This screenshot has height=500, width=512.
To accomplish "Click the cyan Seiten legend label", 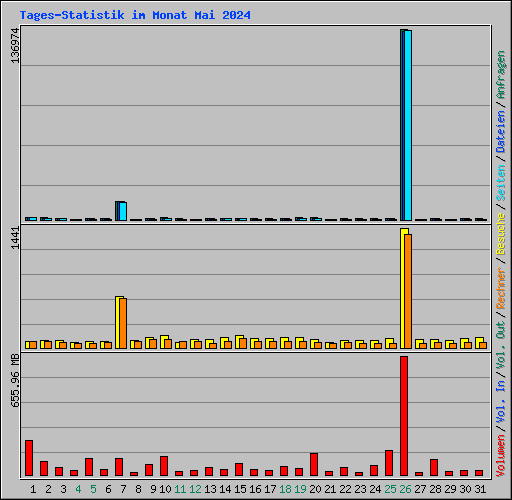I will (x=500, y=183).
